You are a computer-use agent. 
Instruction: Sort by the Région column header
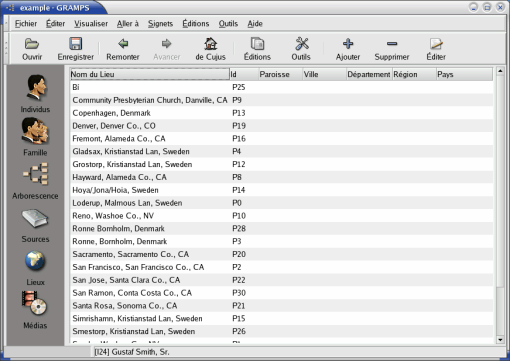414,74
